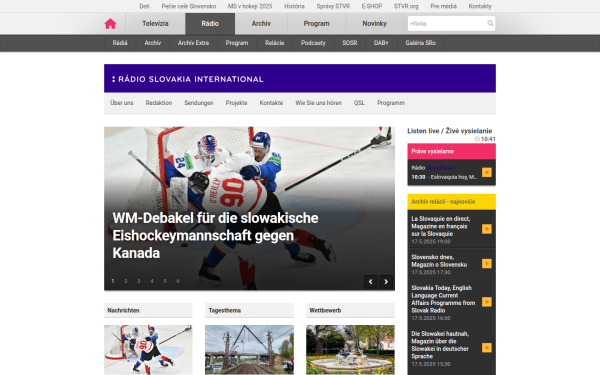Select Archív Extra in submenu
The width and height of the screenshot is (600, 375).
coord(193,43)
